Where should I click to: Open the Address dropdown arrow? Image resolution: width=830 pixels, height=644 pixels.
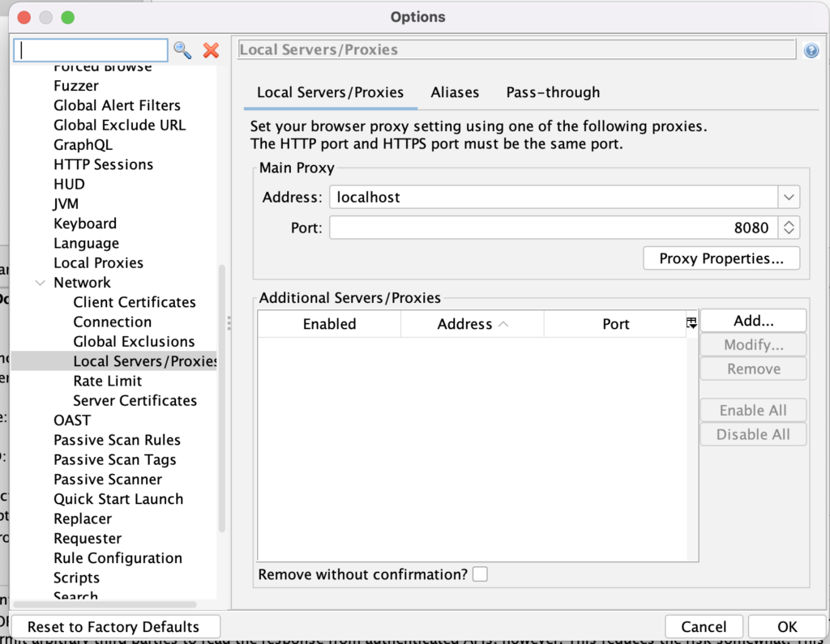coord(789,198)
